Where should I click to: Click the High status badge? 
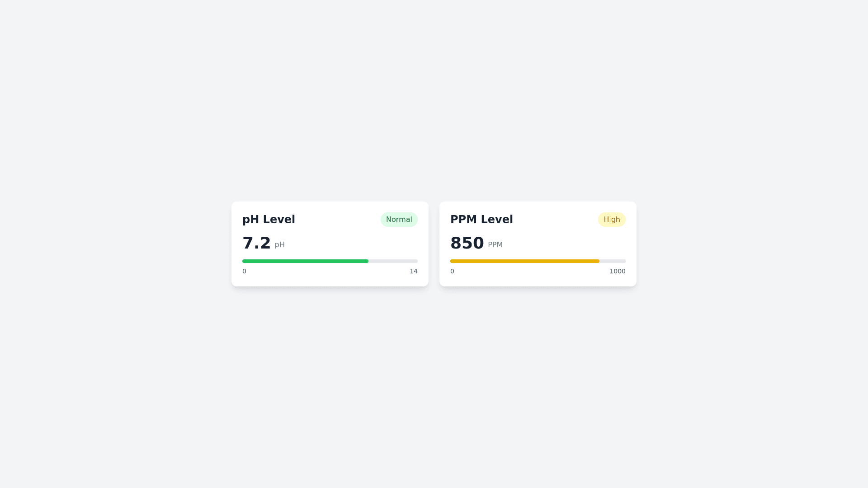coord(611,220)
